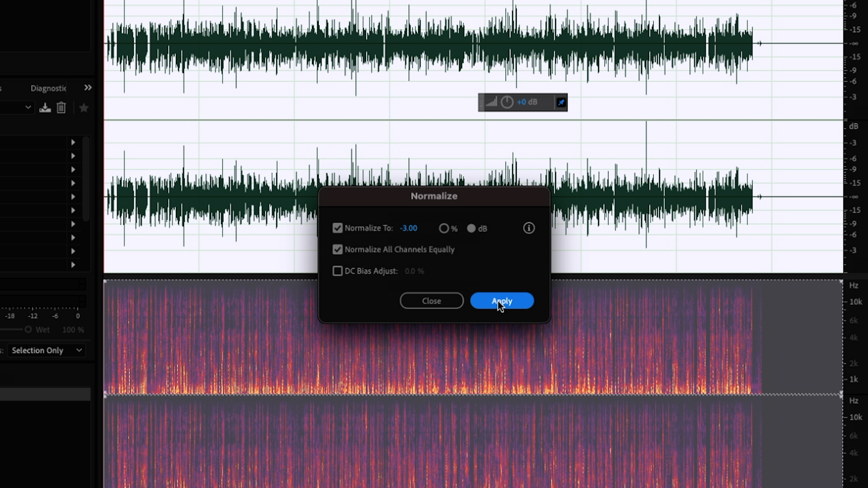Open the Selection Only dropdown

(x=46, y=351)
